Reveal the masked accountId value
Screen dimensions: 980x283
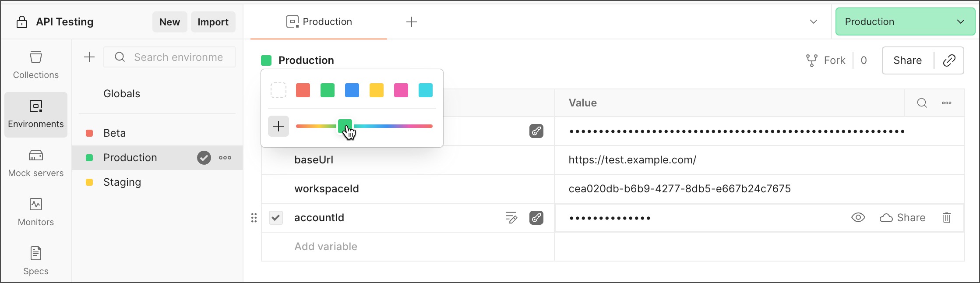(858, 217)
